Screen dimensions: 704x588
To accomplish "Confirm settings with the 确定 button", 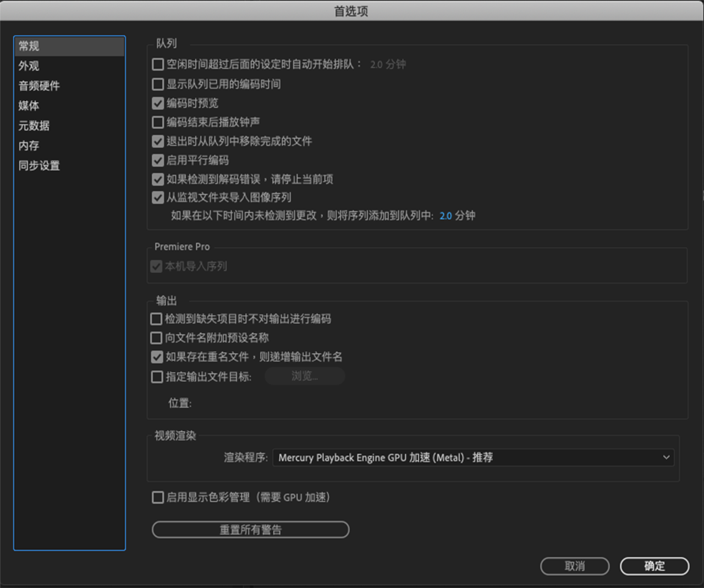I will click(x=654, y=566).
